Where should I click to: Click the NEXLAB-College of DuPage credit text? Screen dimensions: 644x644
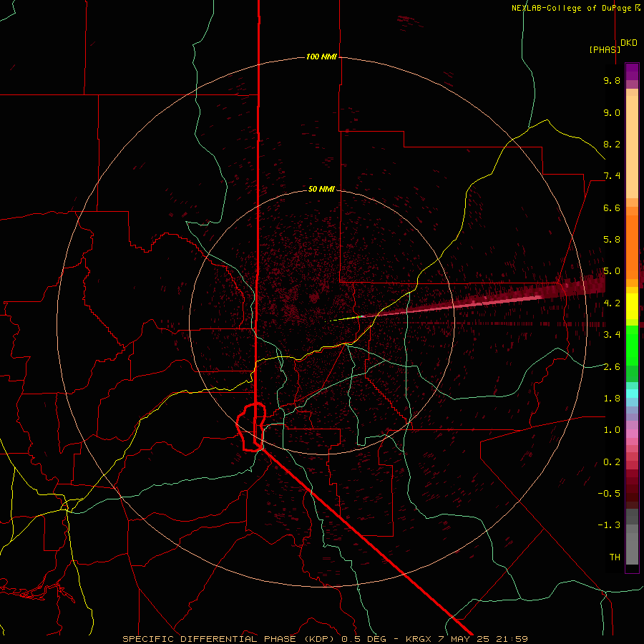[576, 8]
